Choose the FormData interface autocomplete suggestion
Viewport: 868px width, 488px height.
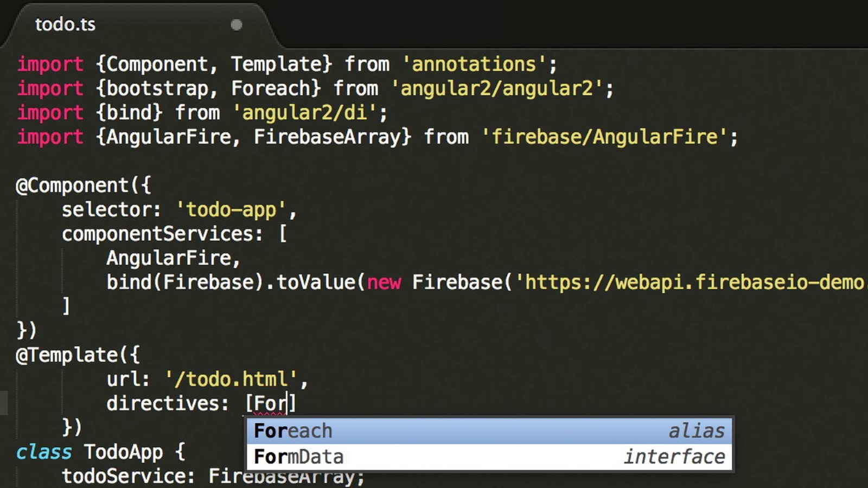[488, 457]
